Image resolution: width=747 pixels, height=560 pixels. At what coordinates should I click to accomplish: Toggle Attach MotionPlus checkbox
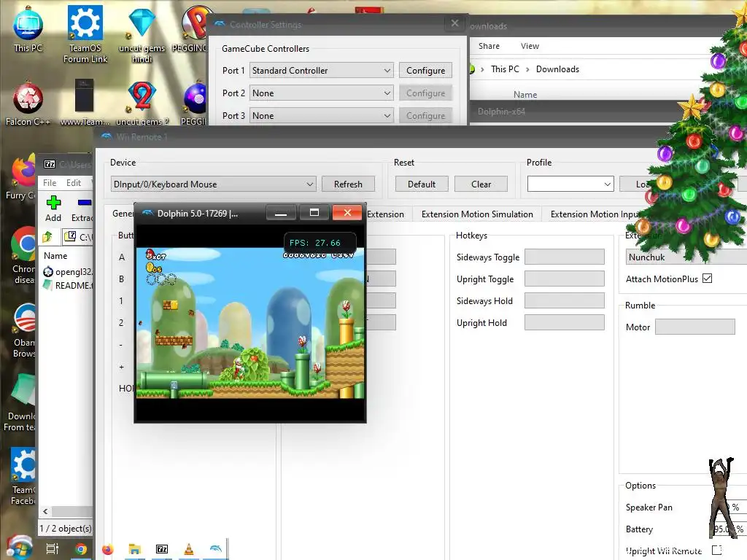(708, 279)
